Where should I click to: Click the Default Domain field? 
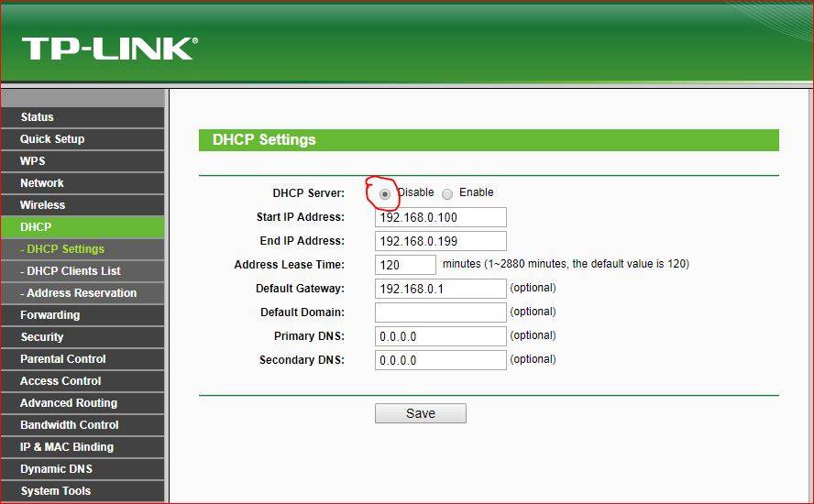point(440,312)
